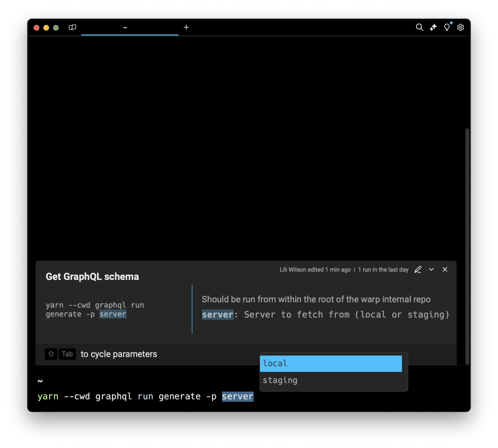Click the Get GraphQL schema title

click(x=92, y=277)
